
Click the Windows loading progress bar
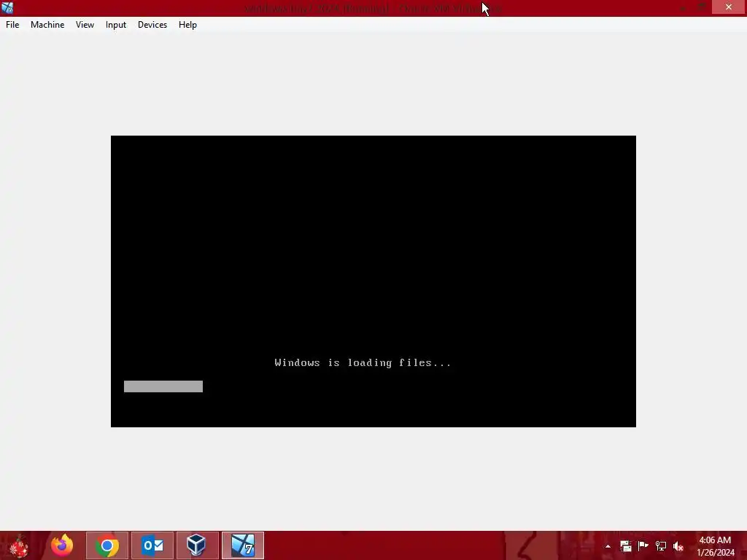click(x=163, y=386)
